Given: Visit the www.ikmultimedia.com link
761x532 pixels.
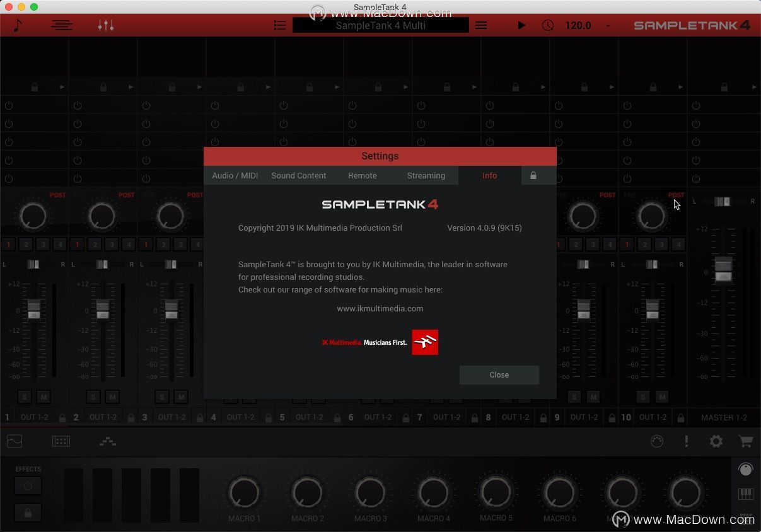Looking at the screenshot, I should tap(380, 308).
